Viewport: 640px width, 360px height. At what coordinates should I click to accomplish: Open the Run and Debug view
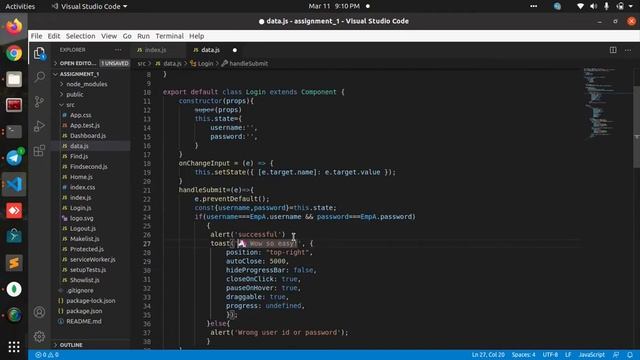click(x=40, y=126)
